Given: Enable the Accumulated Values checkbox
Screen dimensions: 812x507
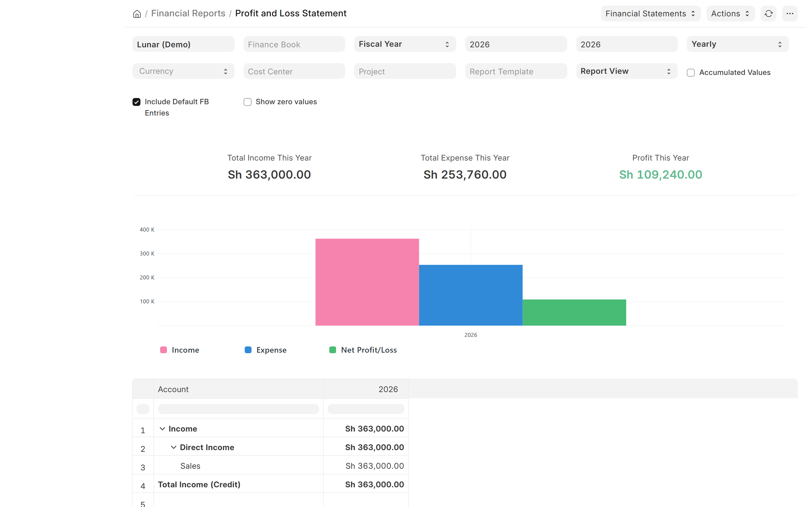Looking at the screenshot, I should [690, 72].
